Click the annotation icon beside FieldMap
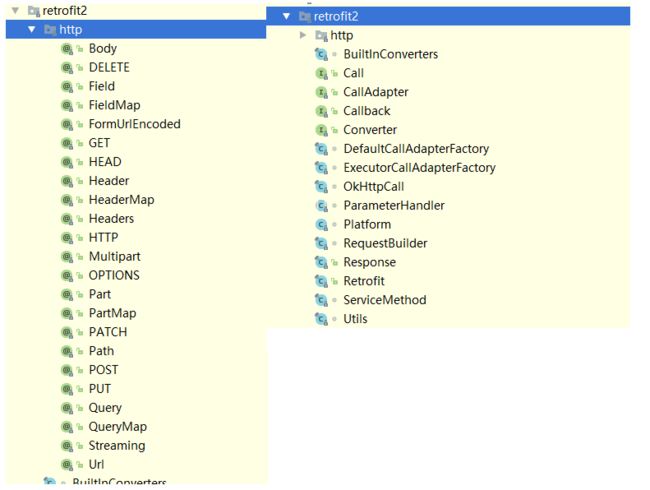This screenshot has width=650, height=490. tap(67, 106)
